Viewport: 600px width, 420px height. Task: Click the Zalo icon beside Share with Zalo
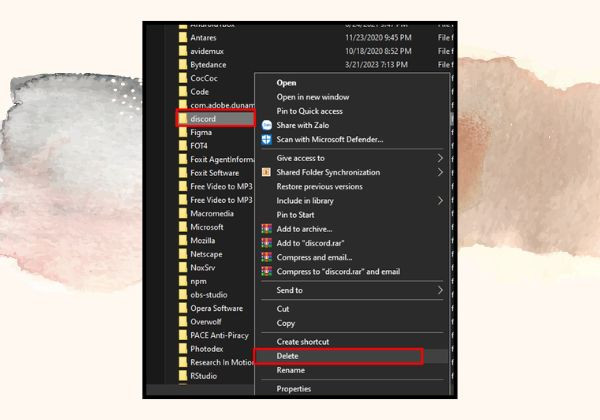pos(266,125)
